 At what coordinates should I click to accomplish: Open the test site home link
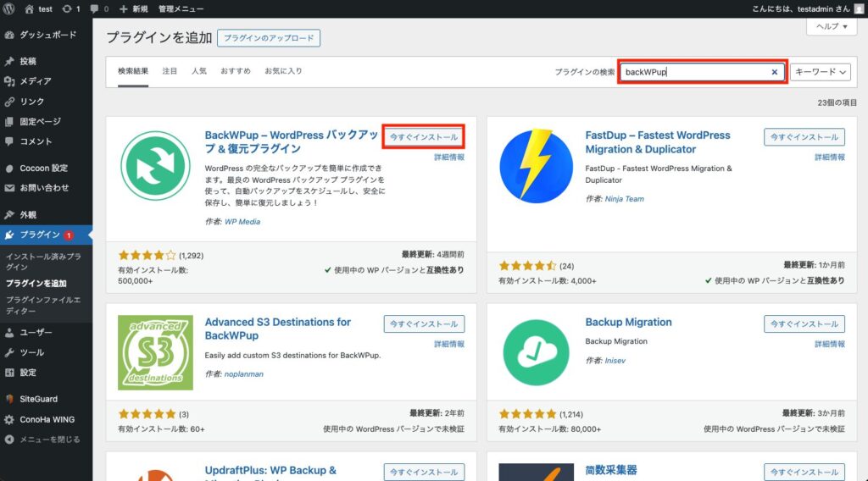38,8
